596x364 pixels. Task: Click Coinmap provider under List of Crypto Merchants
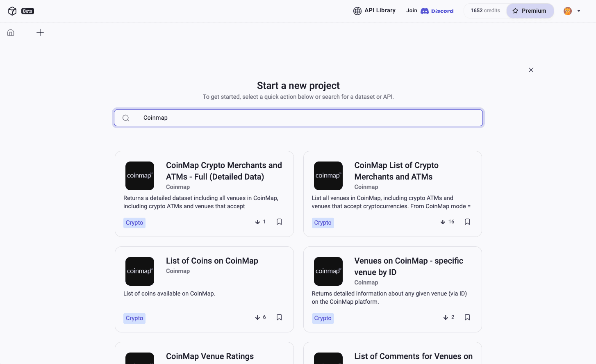pos(366,187)
